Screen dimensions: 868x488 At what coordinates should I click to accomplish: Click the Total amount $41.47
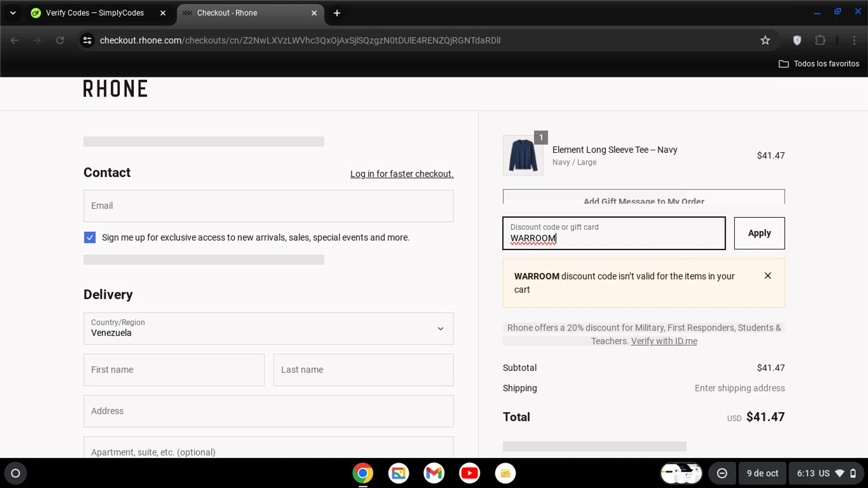(766, 417)
